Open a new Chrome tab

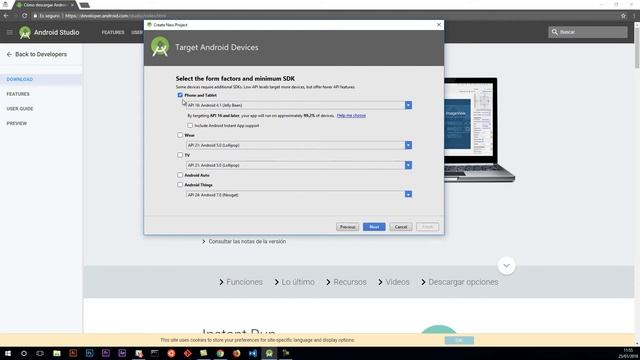coord(84,5)
